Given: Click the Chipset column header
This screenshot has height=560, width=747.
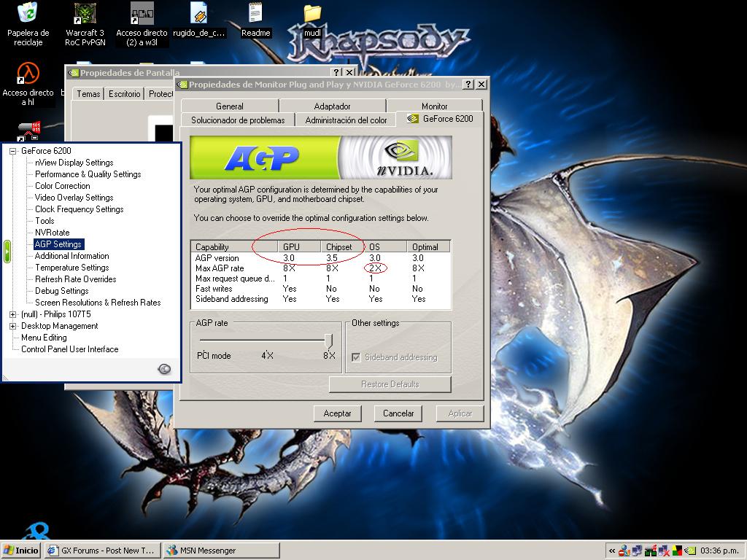Looking at the screenshot, I should click(x=341, y=246).
